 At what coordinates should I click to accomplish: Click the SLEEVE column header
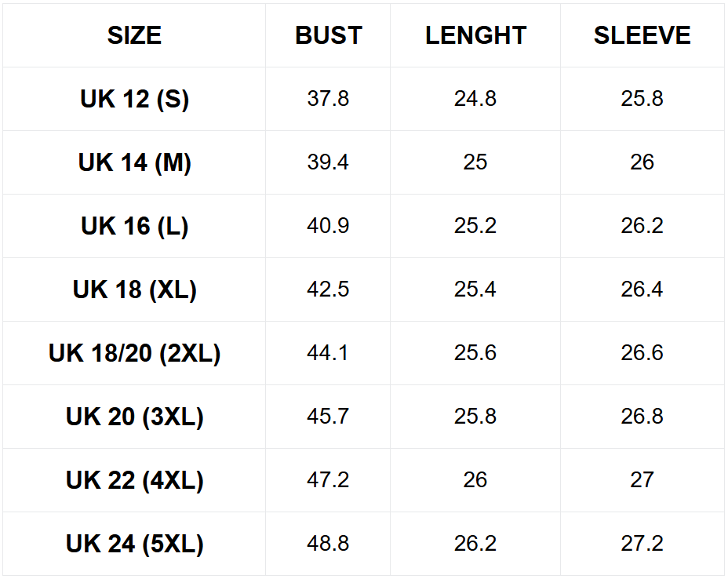pos(642,35)
